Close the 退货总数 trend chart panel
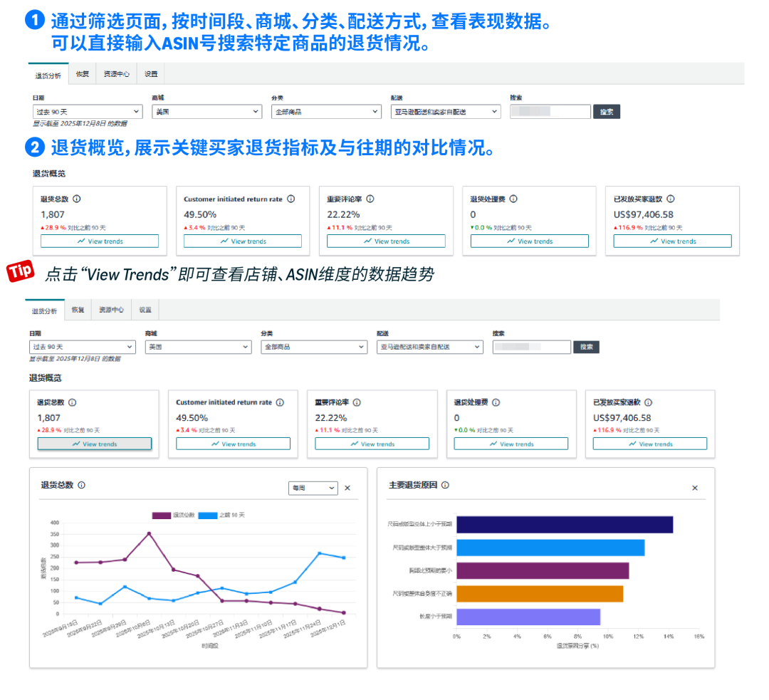Screen dimensions: 769x700 347,488
